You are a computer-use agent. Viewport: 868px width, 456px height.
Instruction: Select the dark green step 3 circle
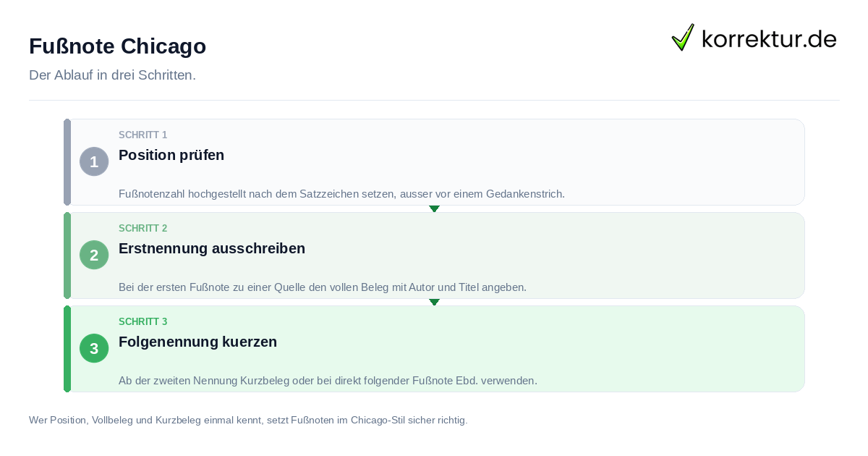click(94, 348)
